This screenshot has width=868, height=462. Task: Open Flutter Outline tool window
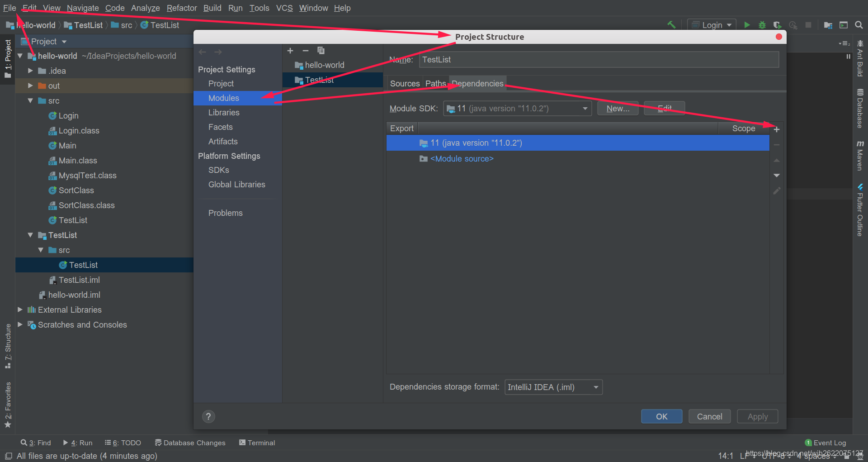(860, 210)
